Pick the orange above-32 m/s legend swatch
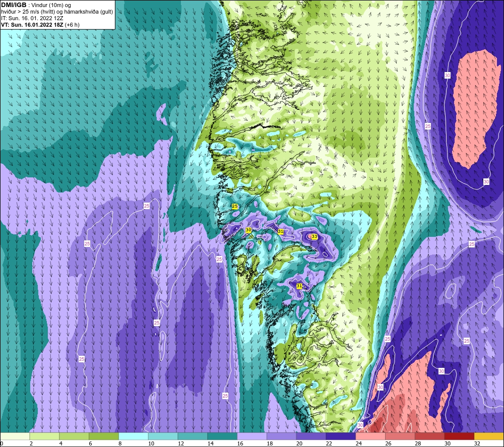The width and height of the screenshot is (504, 447). tap(489, 436)
